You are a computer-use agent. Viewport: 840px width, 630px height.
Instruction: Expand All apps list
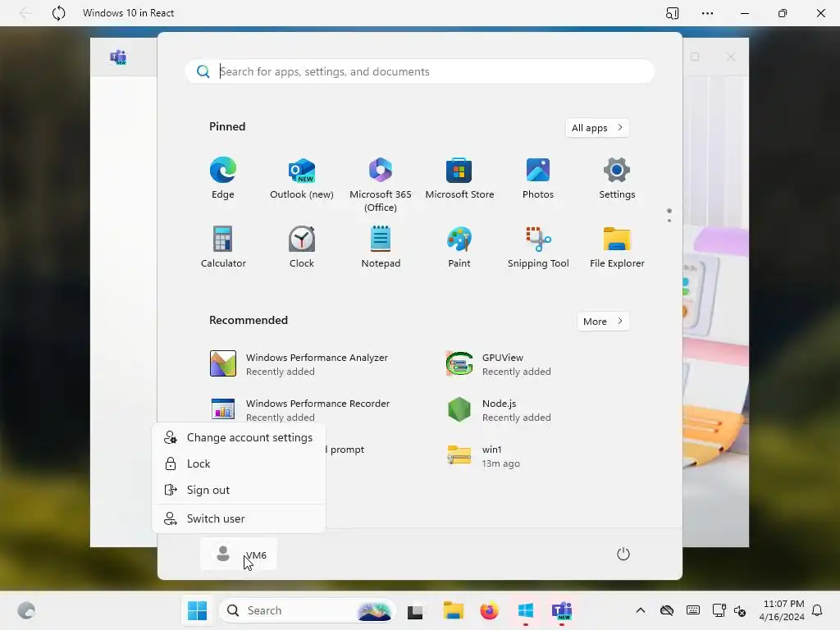[597, 127]
